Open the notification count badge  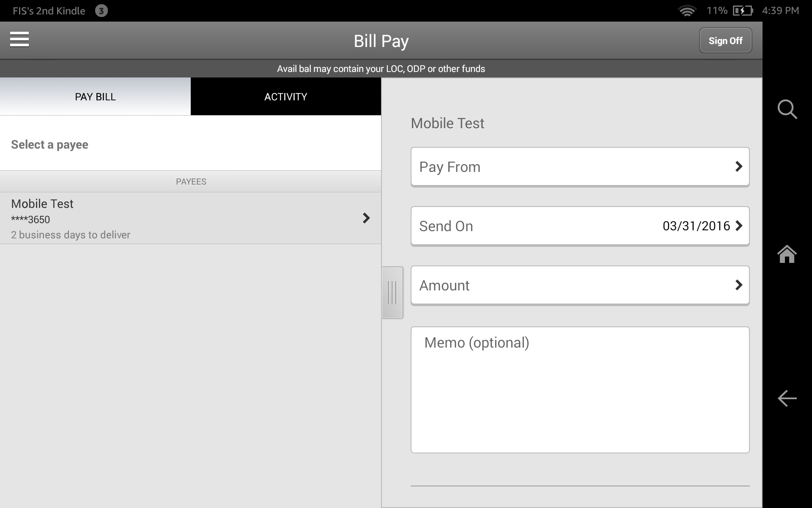(x=101, y=11)
